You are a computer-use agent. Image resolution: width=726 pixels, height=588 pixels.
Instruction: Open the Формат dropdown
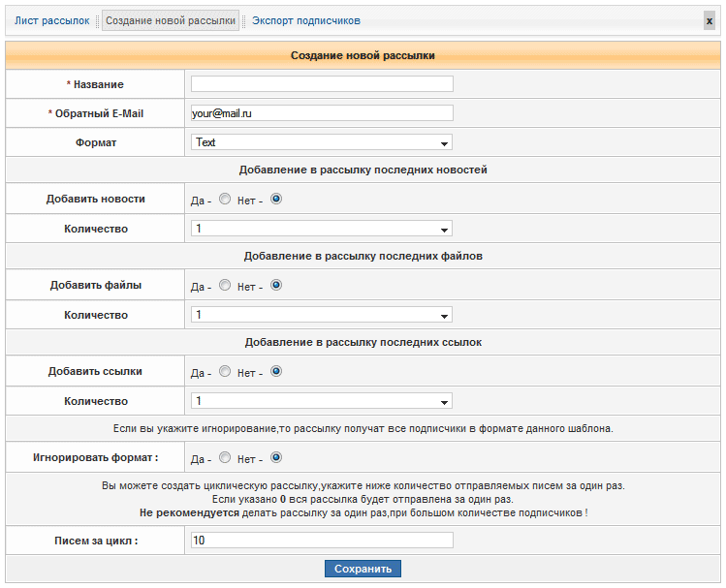[322, 142]
